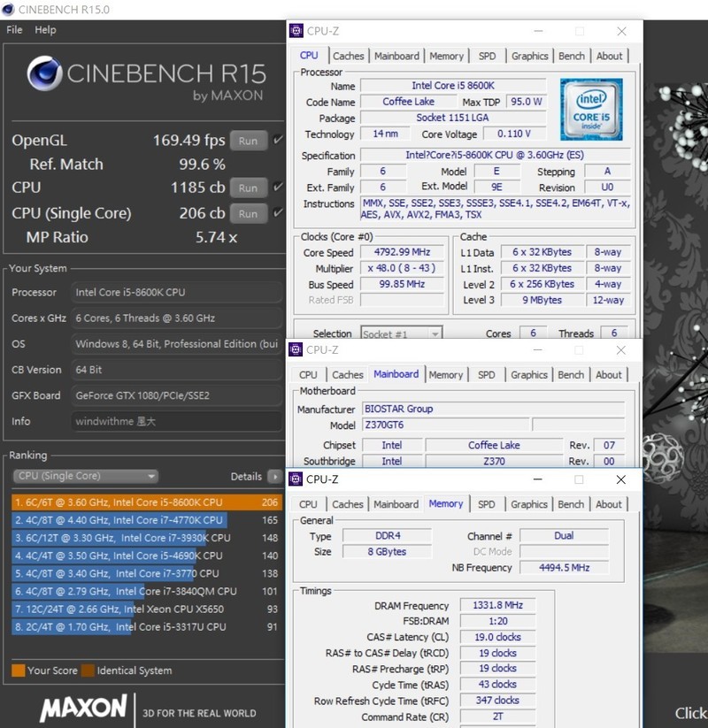The height and width of the screenshot is (728, 708).
Task: Run the OpenGL benchmark
Action: pos(248,139)
